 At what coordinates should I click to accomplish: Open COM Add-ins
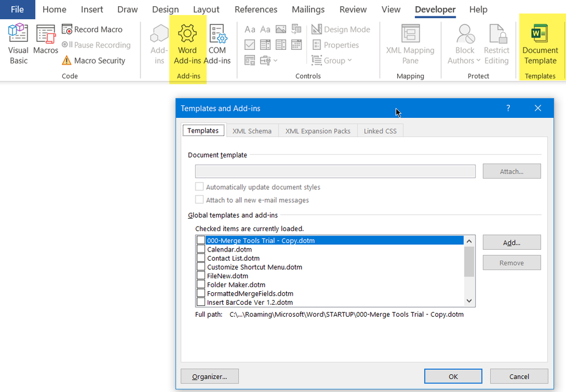217,44
